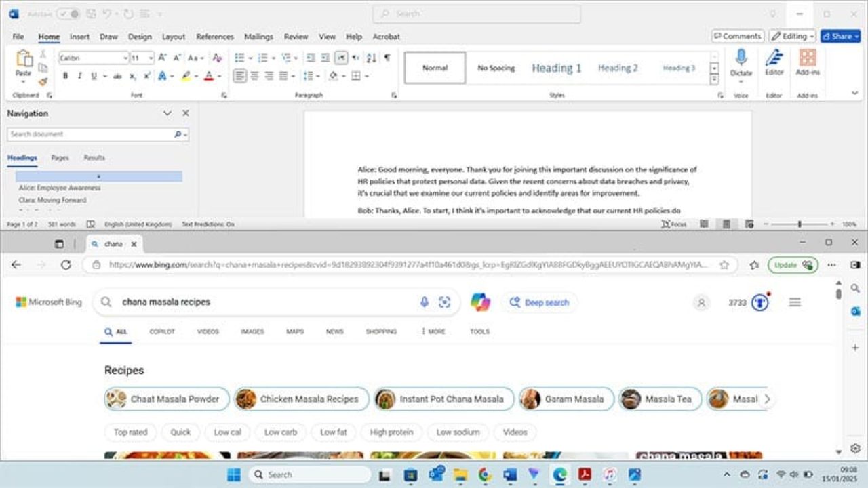Toggle paragraph marks visibility

387,57
